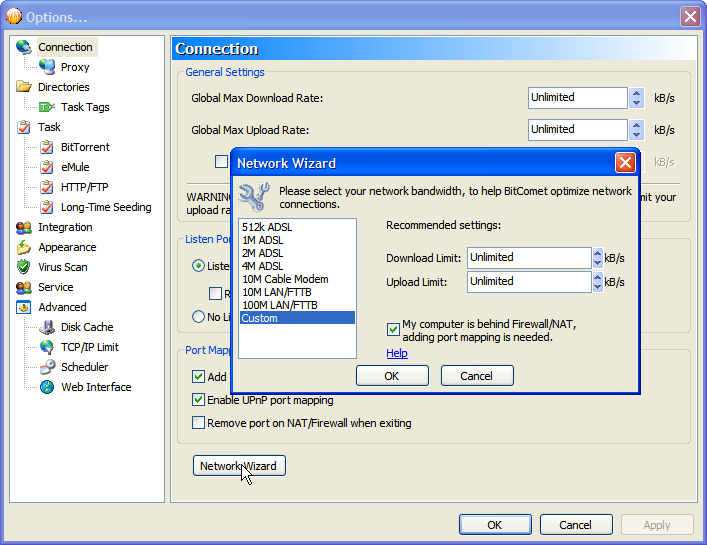This screenshot has width=707, height=545.
Task: Select the No Listen radio button
Action: tap(198, 316)
